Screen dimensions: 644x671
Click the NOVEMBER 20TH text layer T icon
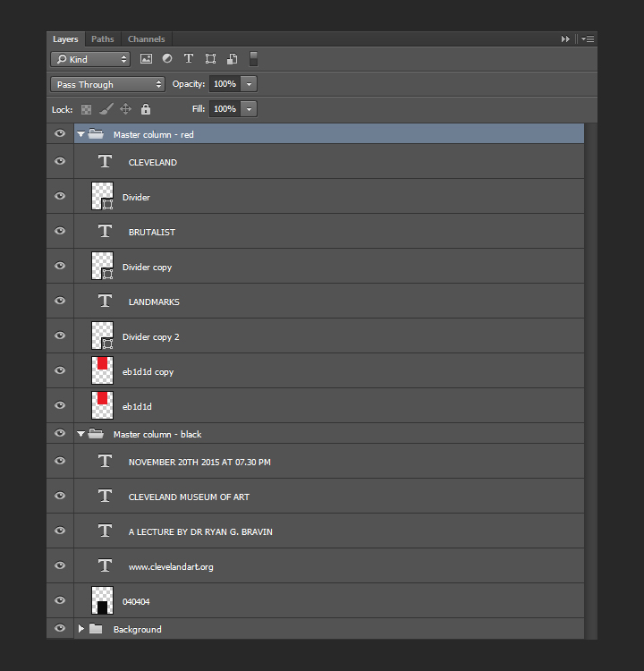tap(105, 461)
